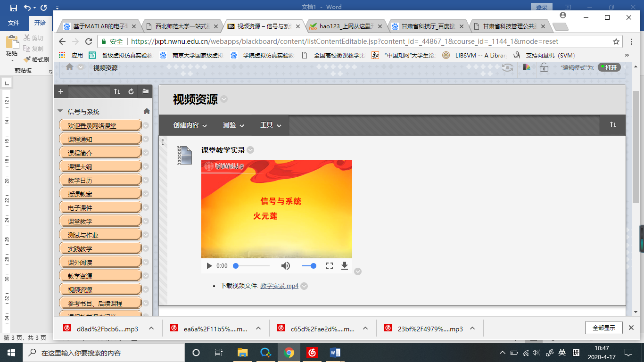This screenshot has width=644, height=362.
Task: Click the padlock icon in the top bar
Action: [x=544, y=67]
